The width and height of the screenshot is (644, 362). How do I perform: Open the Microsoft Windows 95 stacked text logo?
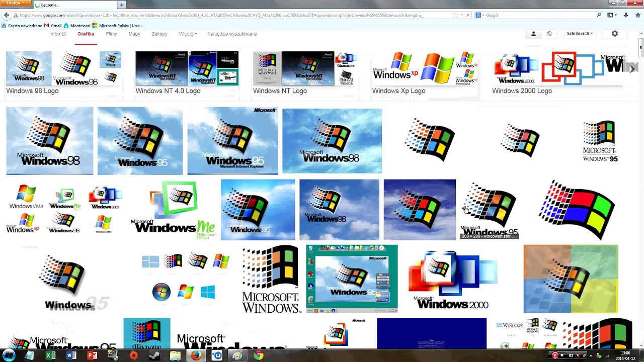599,141
